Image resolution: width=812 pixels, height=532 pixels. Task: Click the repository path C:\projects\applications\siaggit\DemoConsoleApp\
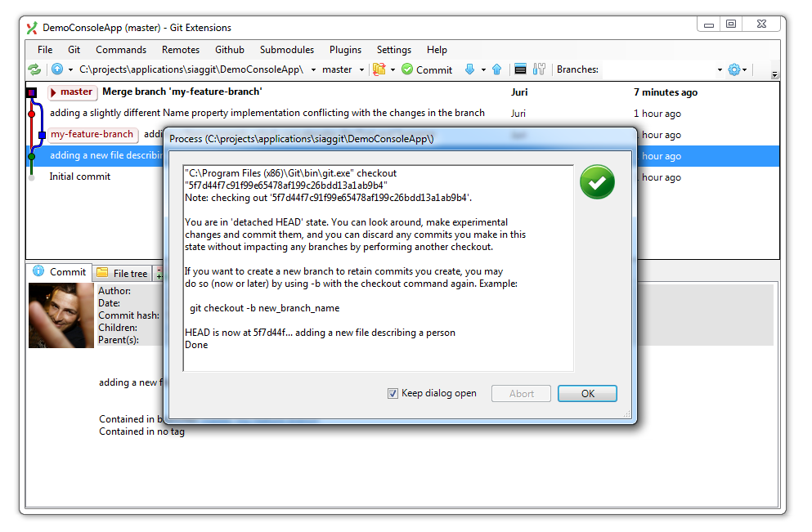pos(191,69)
